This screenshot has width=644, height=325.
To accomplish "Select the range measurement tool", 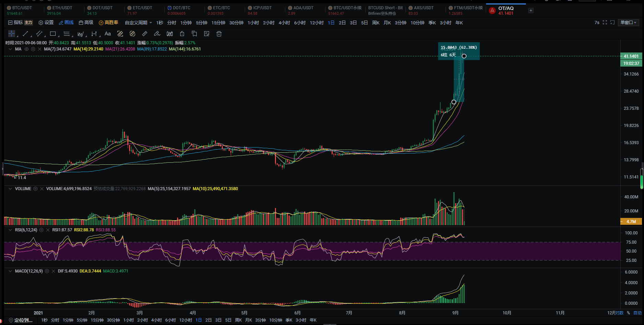I will [94, 34].
